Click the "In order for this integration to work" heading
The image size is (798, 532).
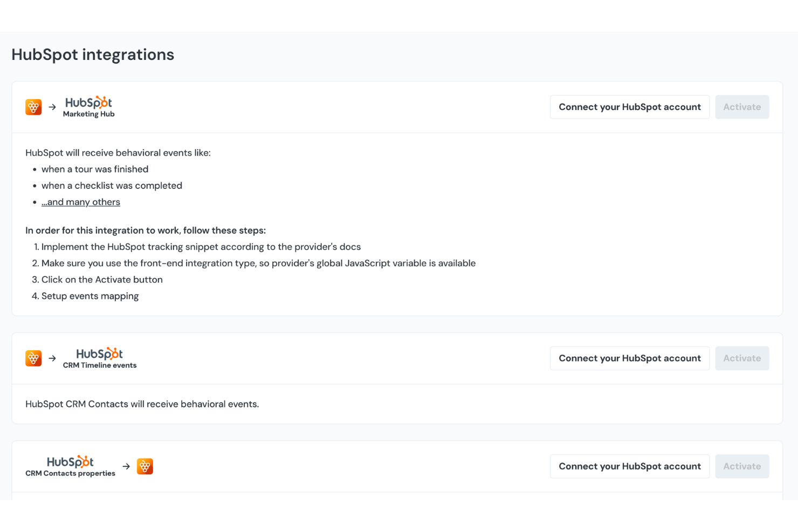click(146, 231)
